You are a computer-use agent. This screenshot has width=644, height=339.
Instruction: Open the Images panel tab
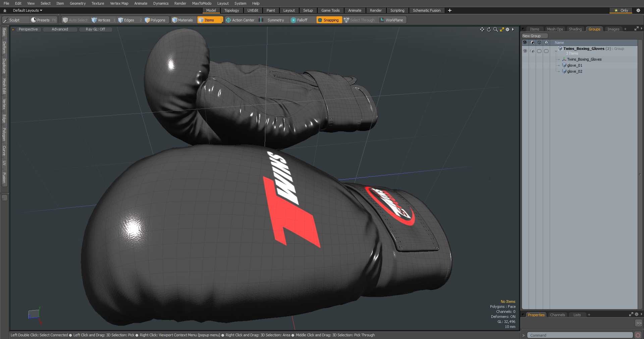pyautogui.click(x=613, y=29)
